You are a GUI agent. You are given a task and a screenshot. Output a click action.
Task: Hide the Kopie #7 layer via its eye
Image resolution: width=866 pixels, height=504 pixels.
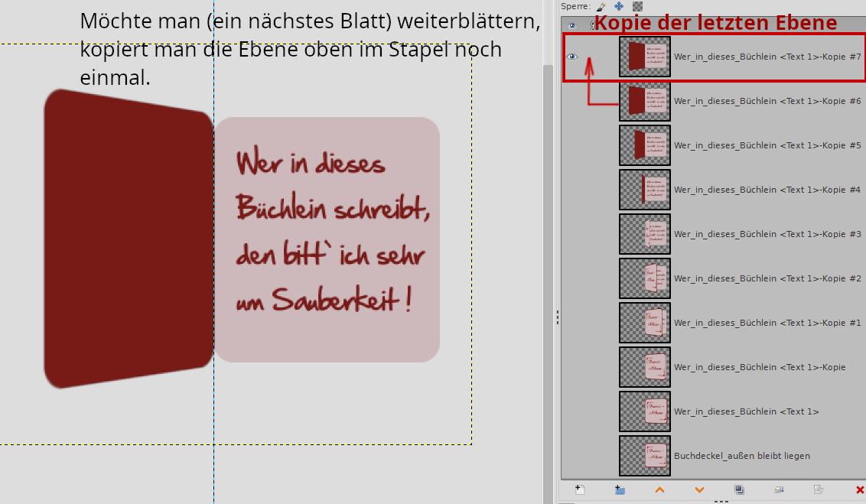tap(572, 57)
